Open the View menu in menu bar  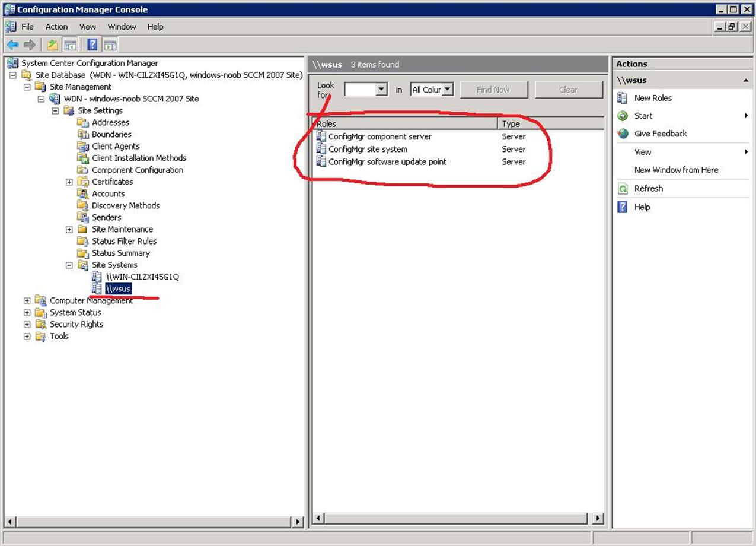[x=88, y=27]
